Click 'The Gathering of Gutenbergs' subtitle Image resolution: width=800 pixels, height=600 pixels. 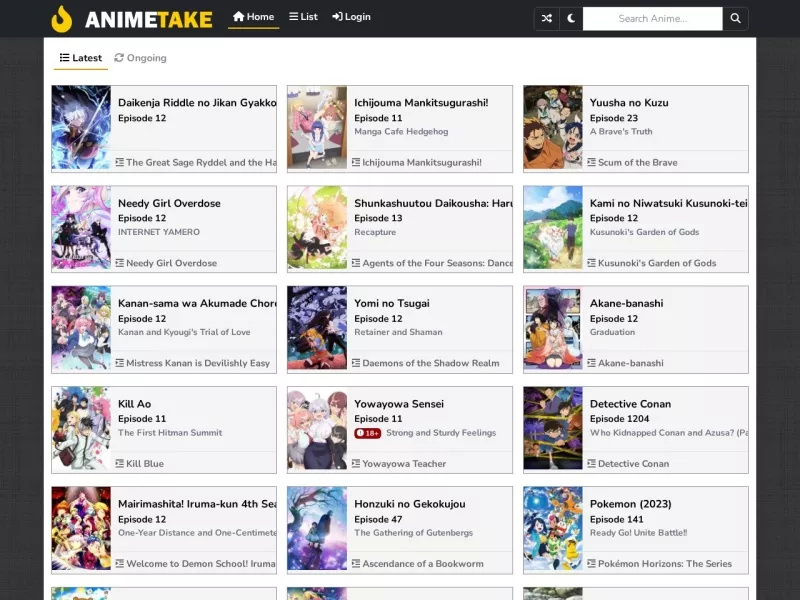pyautogui.click(x=413, y=533)
